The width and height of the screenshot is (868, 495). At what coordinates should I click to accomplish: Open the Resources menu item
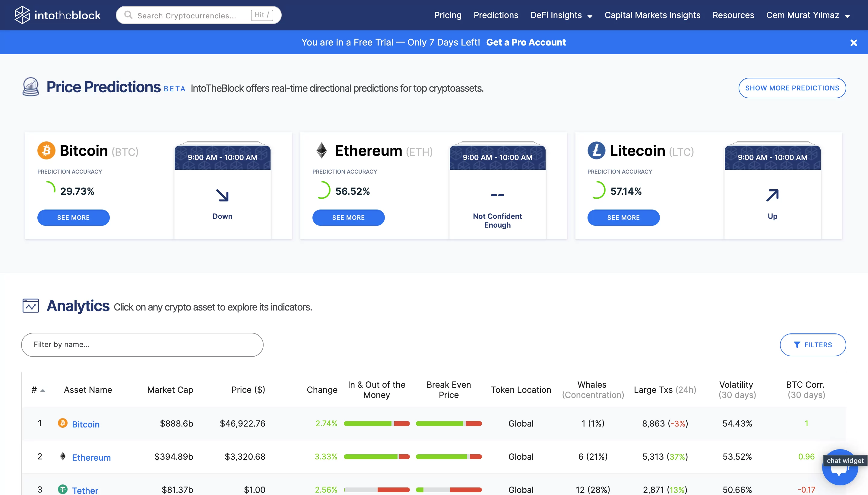(x=733, y=15)
